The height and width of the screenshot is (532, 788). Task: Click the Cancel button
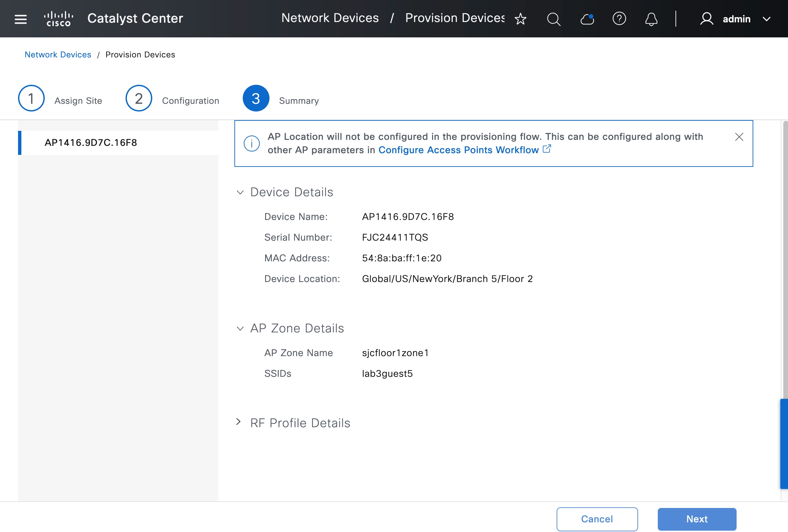click(597, 519)
